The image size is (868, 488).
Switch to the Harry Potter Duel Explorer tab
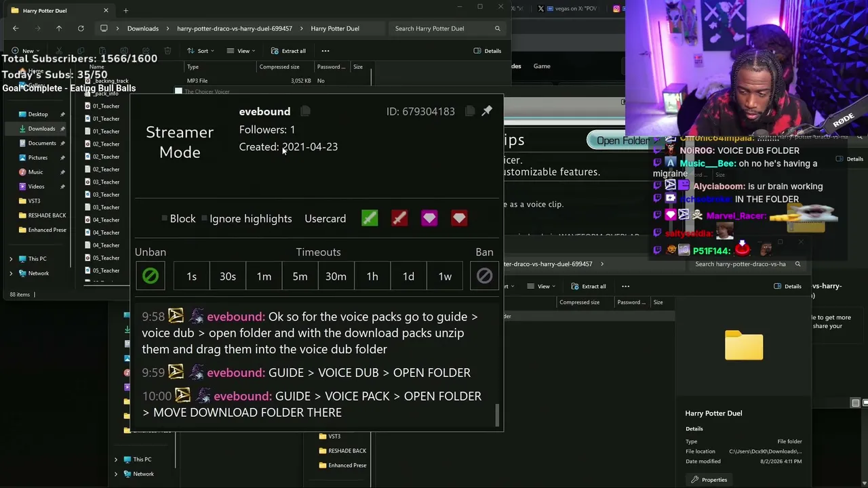[60, 10]
